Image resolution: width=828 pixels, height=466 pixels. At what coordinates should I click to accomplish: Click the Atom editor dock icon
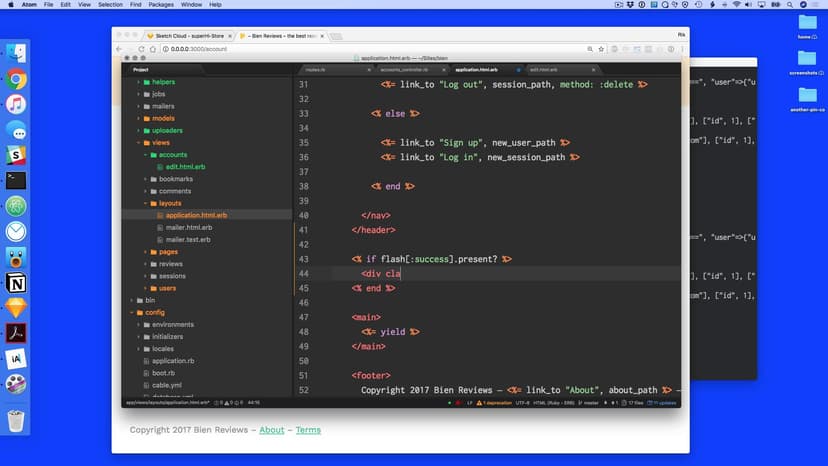(x=16, y=206)
